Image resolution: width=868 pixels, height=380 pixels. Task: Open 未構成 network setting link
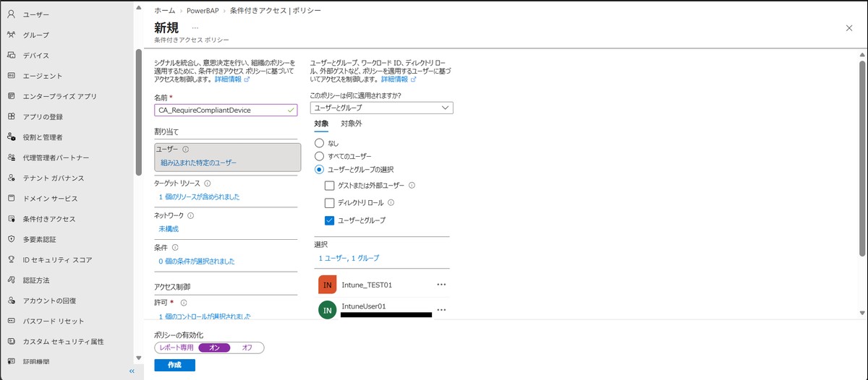(x=169, y=228)
